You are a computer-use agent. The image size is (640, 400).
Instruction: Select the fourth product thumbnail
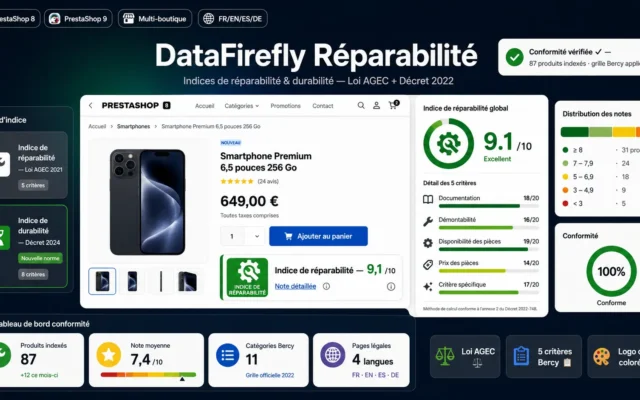point(187,281)
